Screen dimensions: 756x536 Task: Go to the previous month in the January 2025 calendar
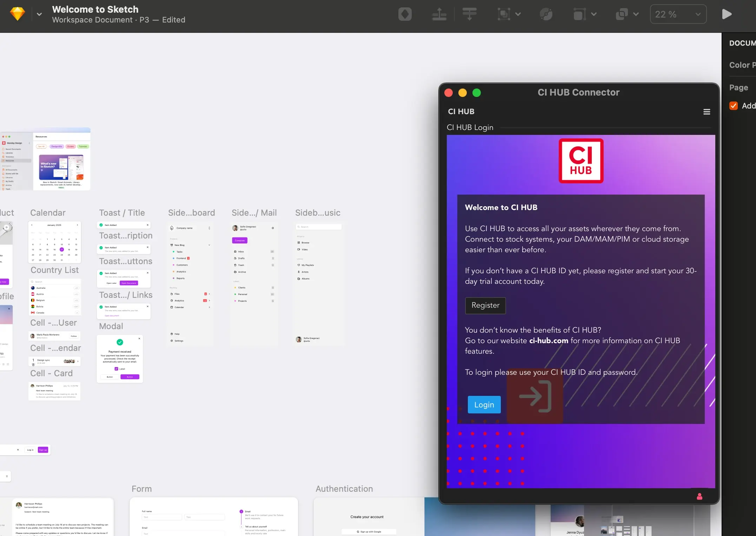pos(32,225)
